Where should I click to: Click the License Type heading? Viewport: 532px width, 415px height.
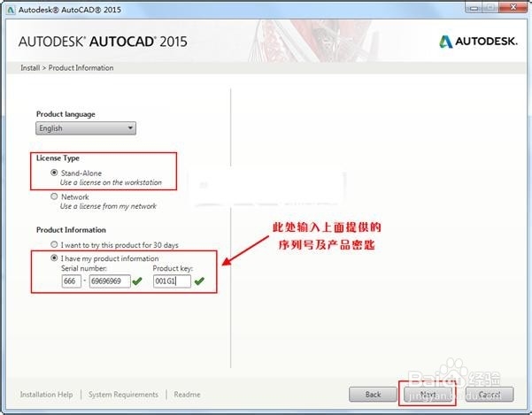point(58,158)
